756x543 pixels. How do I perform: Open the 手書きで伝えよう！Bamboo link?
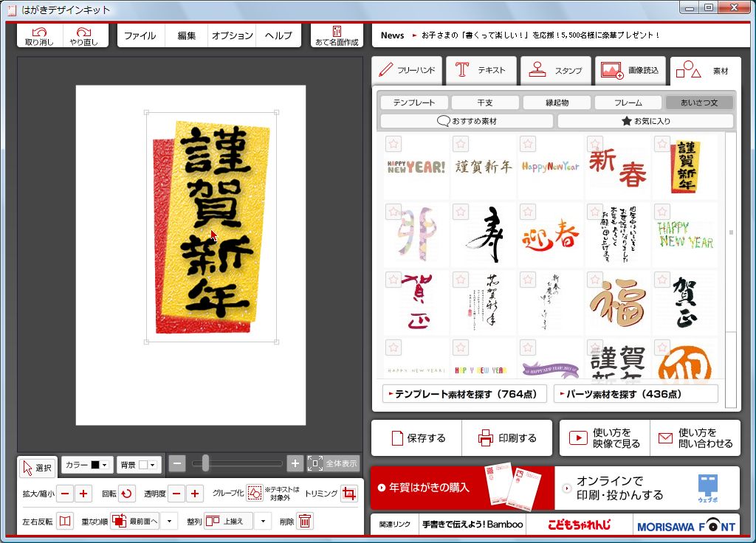[472, 525]
